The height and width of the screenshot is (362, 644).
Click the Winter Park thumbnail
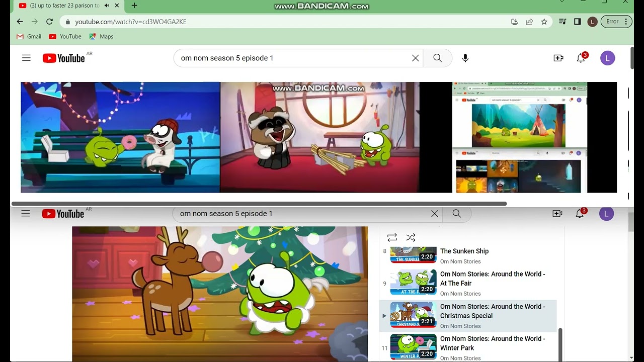click(414, 346)
